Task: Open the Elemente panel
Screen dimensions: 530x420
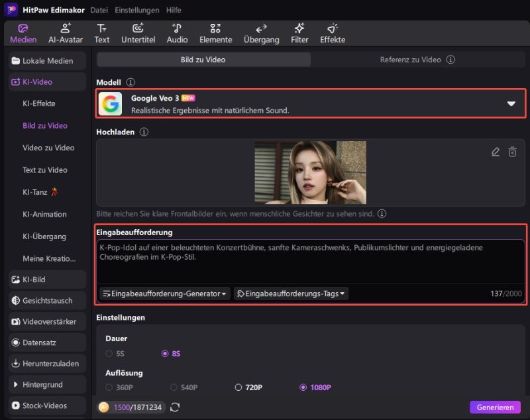Action: click(x=216, y=34)
